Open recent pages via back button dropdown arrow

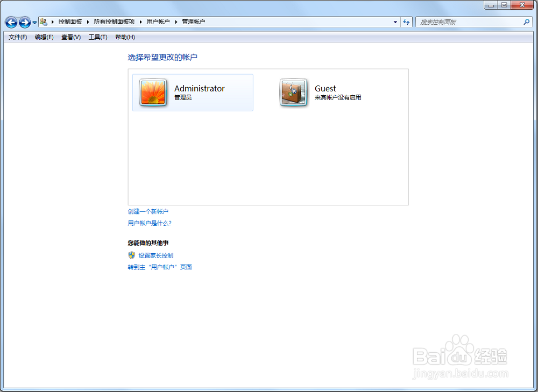coord(34,22)
